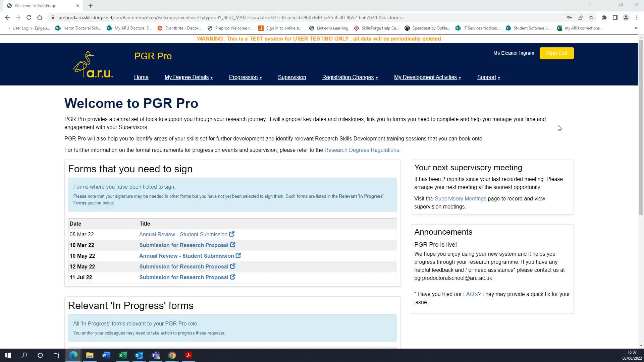Expand the Progression menu
The width and height of the screenshot is (644, 362).
pyautogui.click(x=245, y=77)
